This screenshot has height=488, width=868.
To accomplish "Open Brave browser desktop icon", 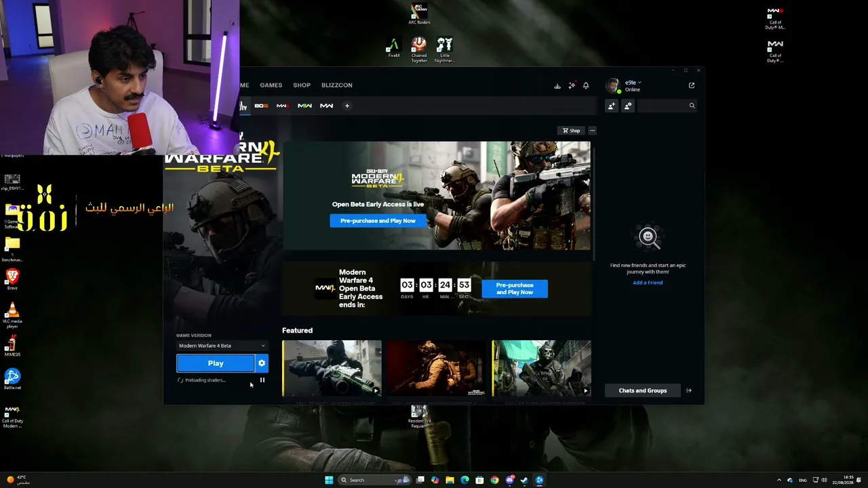I will (x=12, y=279).
